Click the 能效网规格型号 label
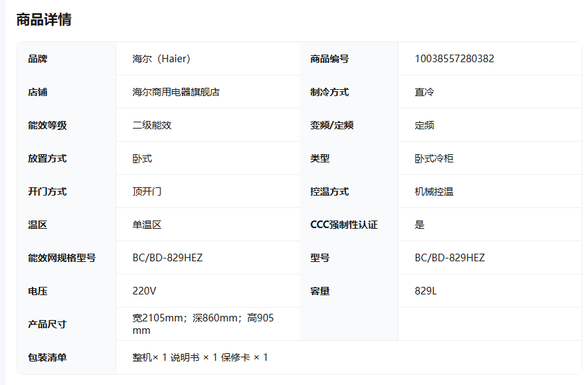 point(62,258)
